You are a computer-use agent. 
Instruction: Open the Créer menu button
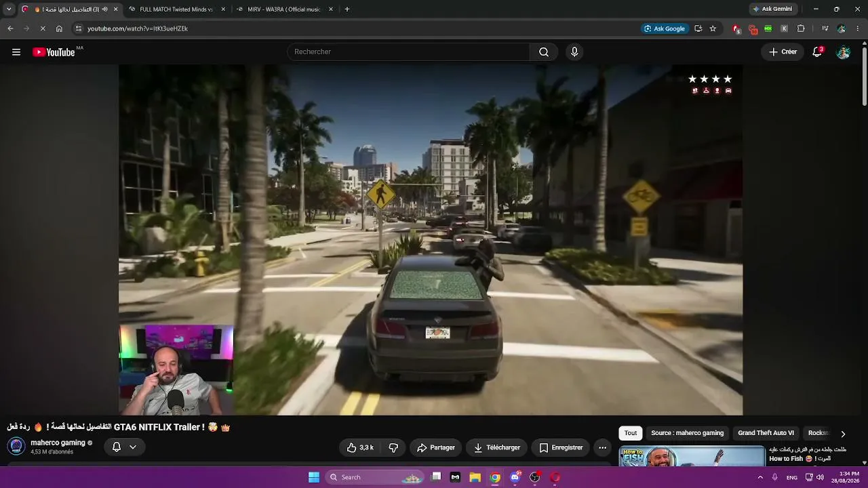[x=783, y=52]
